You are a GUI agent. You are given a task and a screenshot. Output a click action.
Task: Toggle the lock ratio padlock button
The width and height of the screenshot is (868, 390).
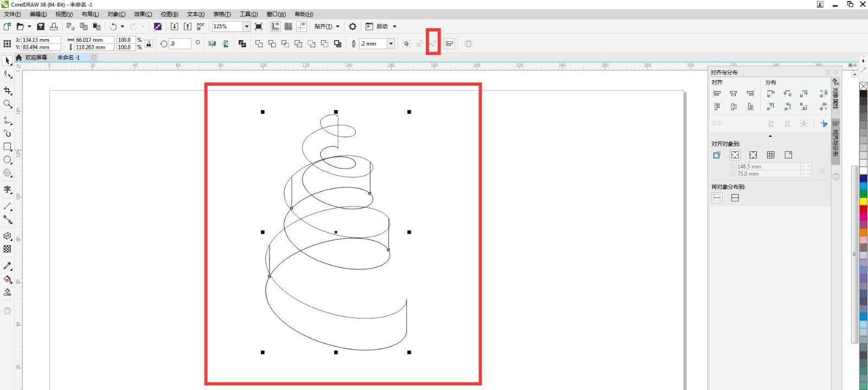[149, 44]
